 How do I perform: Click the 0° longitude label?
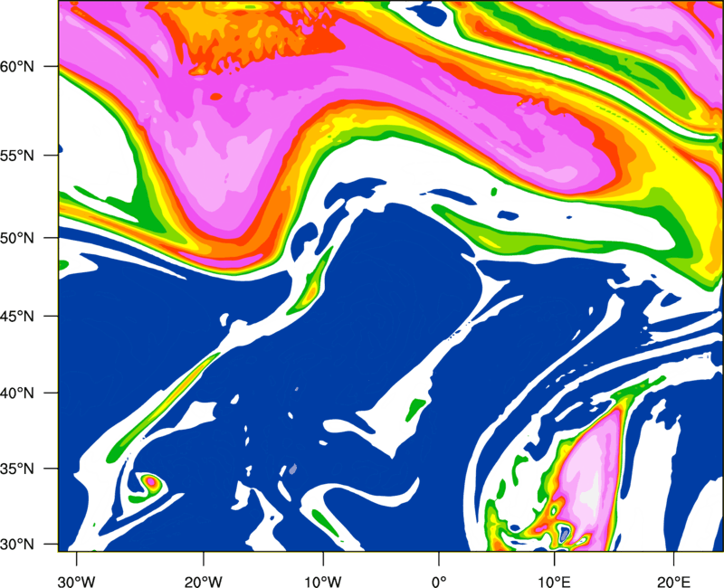pyautogui.click(x=439, y=582)
